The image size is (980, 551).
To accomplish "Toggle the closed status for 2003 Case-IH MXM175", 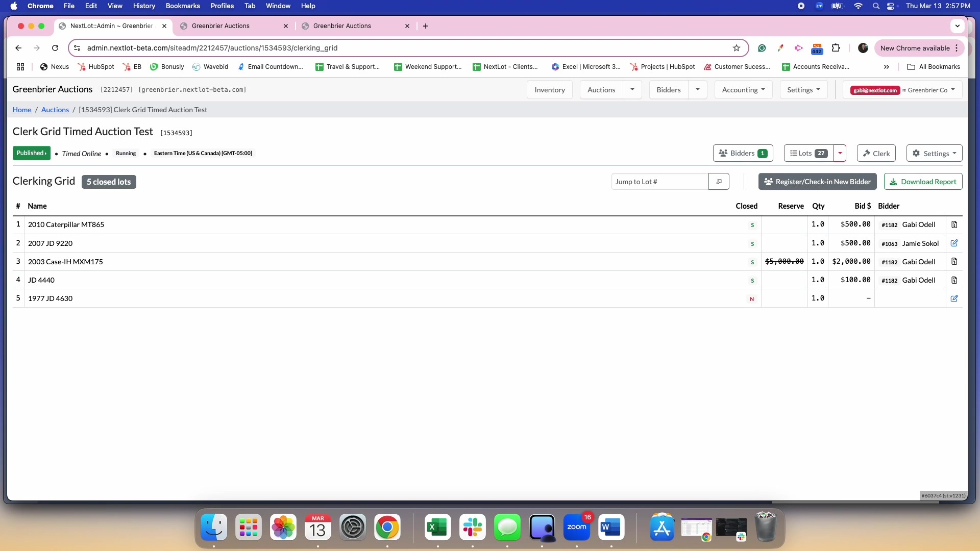I will [752, 262].
